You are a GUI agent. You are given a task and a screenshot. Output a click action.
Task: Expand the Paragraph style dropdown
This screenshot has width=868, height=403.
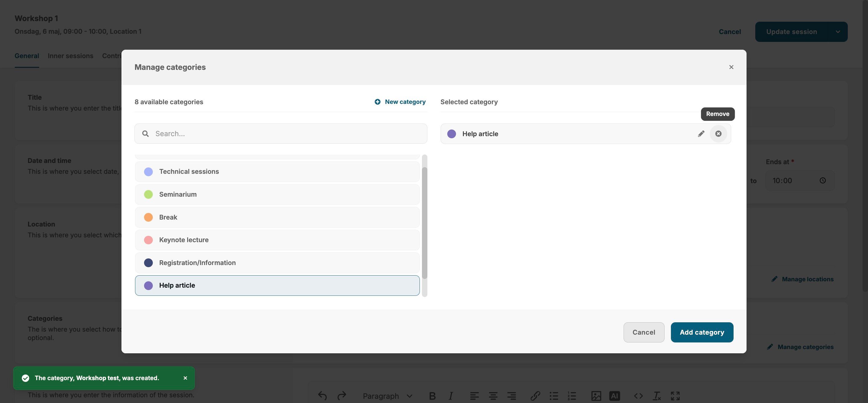coord(388,396)
